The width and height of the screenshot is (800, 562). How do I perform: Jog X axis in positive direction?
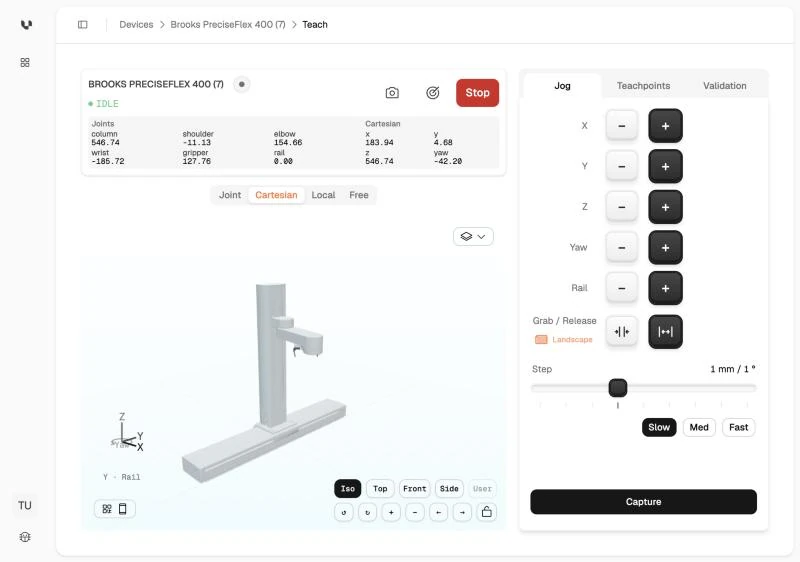(x=665, y=125)
